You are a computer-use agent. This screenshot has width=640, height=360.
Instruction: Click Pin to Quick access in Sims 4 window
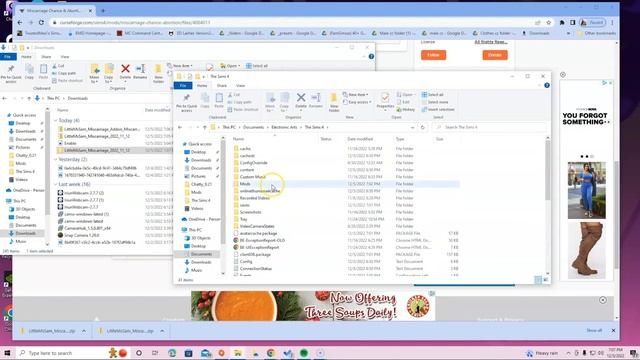pyautogui.click(x=187, y=102)
